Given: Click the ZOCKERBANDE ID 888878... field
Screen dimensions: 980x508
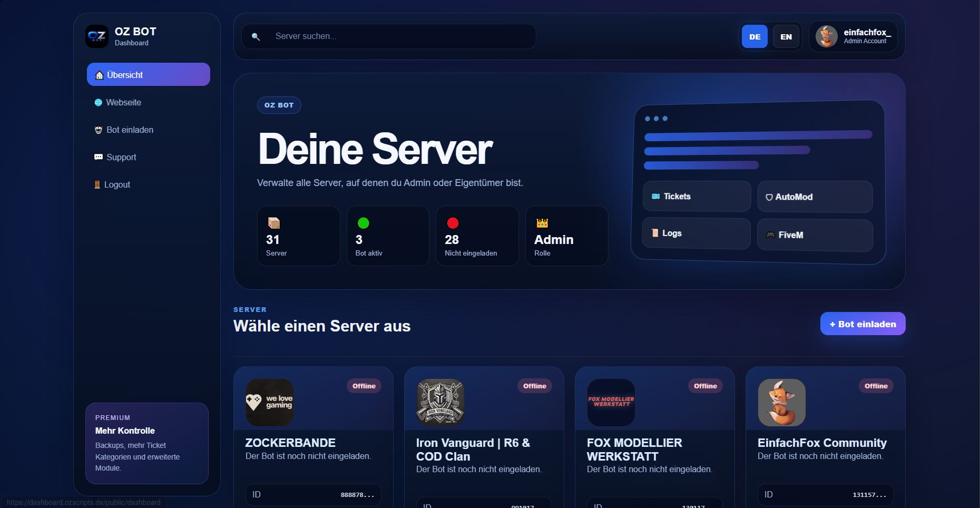Looking at the screenshot, I should tap(313, 494).
